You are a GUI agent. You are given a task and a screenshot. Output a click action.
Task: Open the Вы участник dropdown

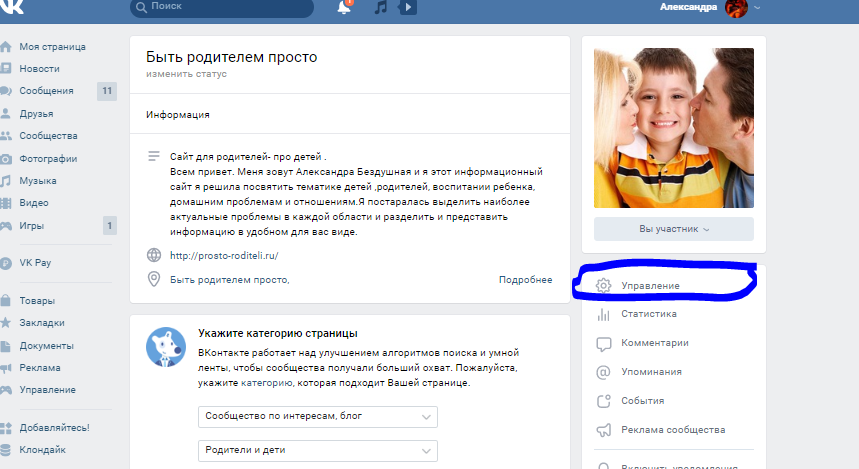(x=673, y=229)
